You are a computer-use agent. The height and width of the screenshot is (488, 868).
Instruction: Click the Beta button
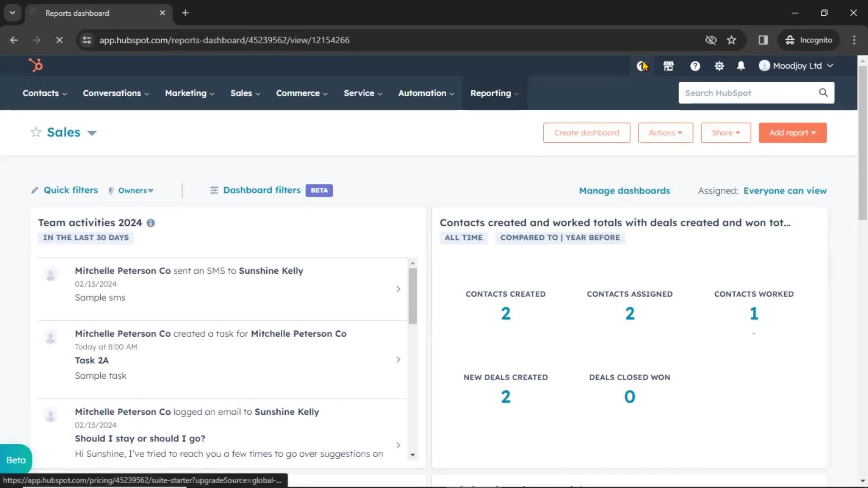16,460
